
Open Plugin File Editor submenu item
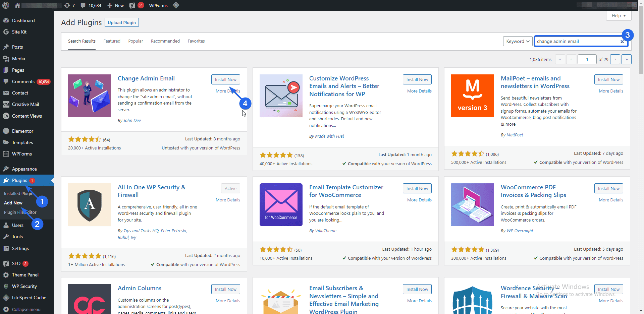[x=20, y=212]
